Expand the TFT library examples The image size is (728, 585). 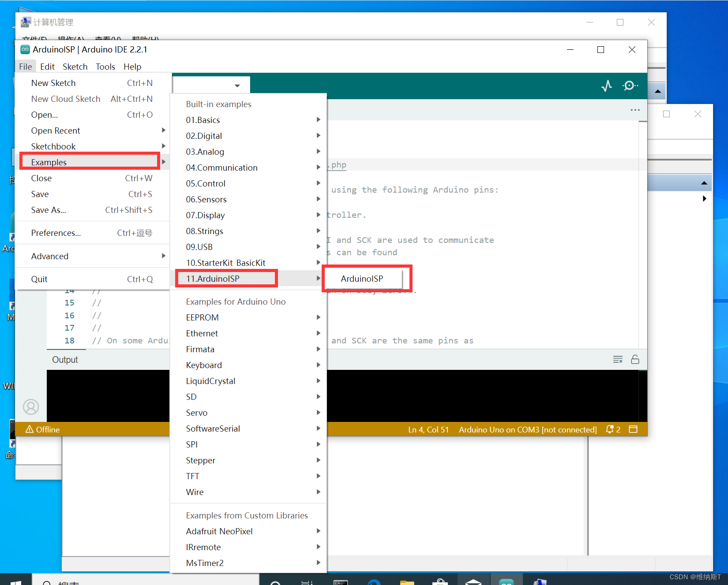click(x=248, y=476)
